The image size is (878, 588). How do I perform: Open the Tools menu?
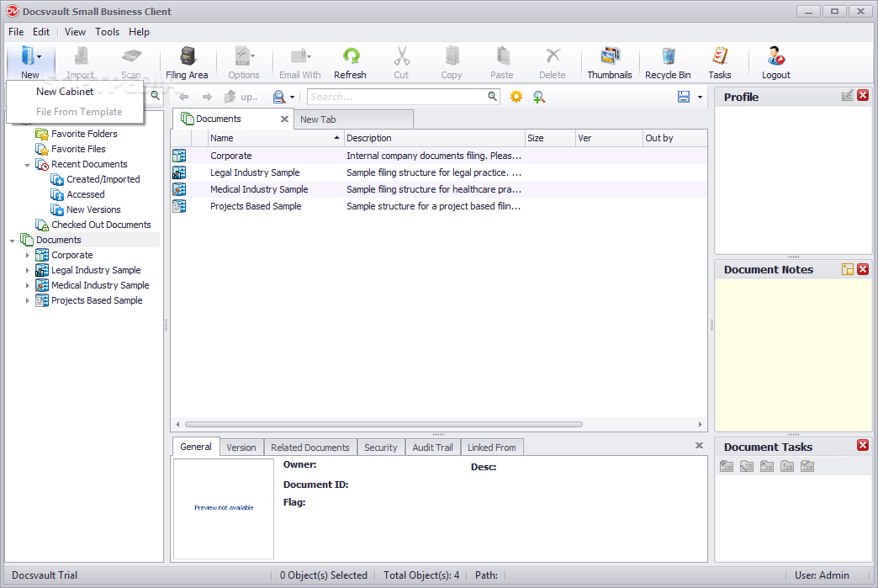107,32
